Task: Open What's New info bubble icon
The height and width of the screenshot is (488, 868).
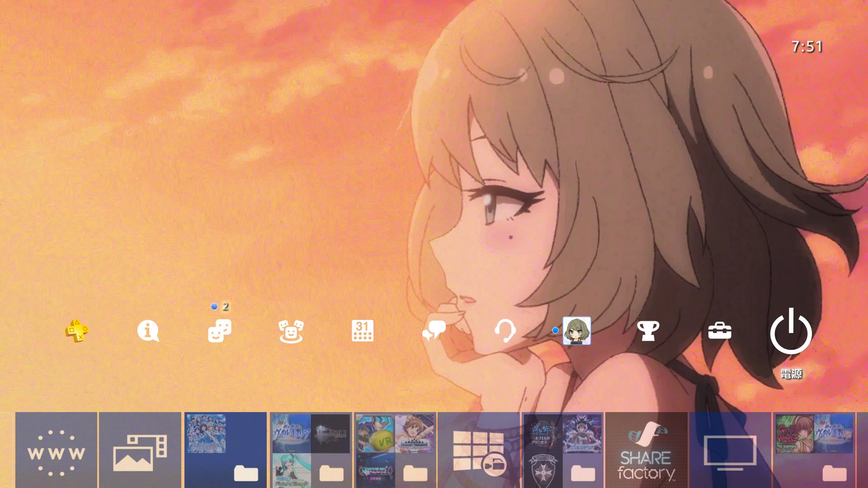Action: [148, 331]
